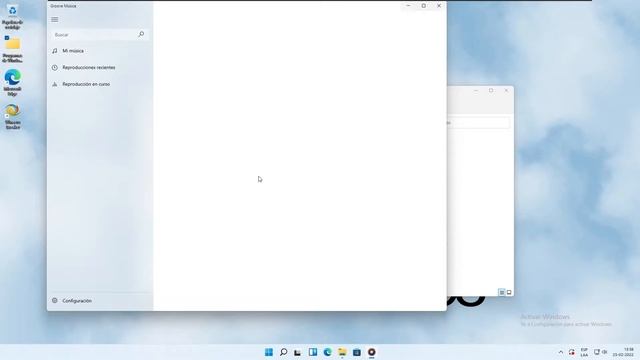Switch background window to details view
Screen dimensions: 640x360
point(502,292)
